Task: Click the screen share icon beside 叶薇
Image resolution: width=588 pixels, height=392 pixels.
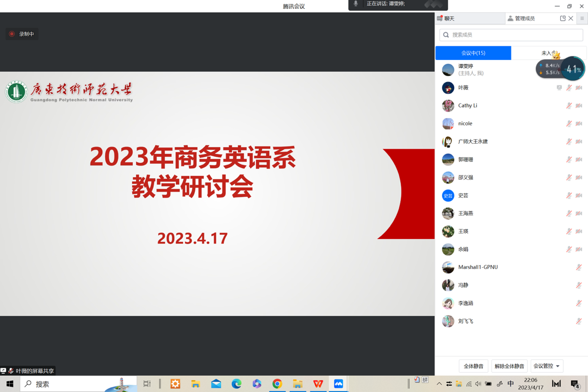Action: point(559,88)
